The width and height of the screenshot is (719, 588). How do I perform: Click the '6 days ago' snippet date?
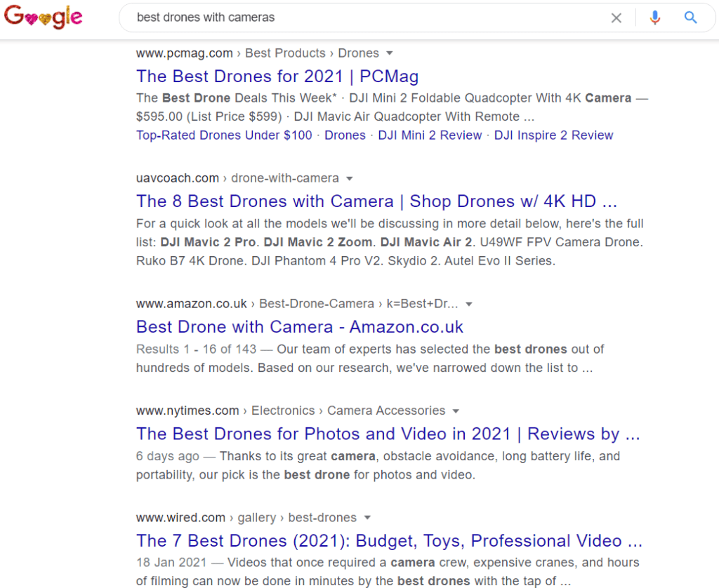point(167,457)
